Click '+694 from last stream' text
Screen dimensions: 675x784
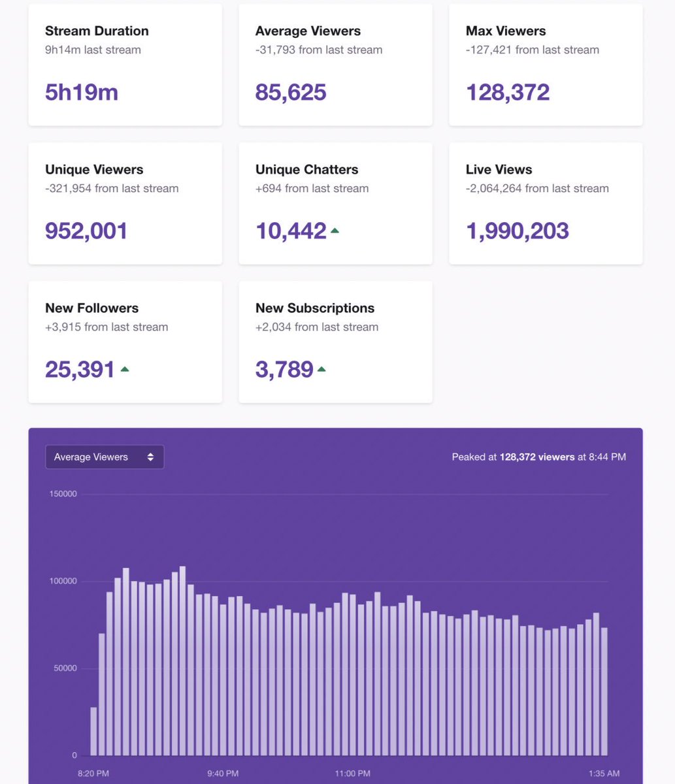click(x=312, y=188)
